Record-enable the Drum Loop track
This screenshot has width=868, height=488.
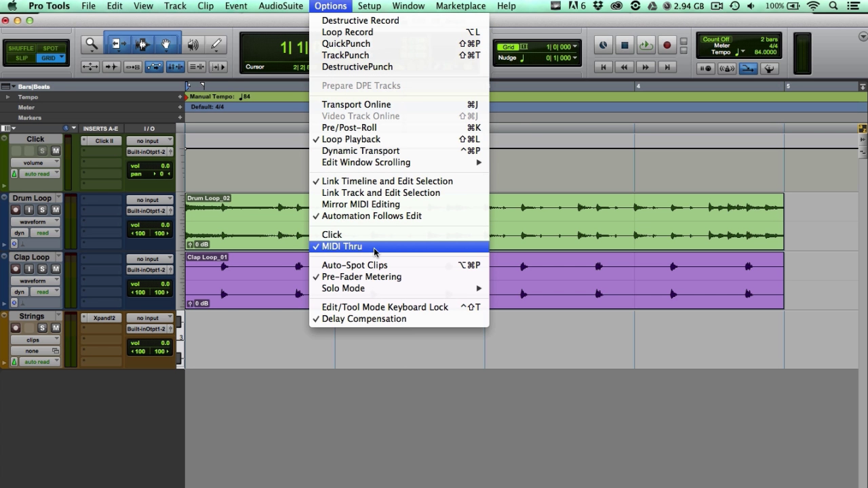click(16, 210)
